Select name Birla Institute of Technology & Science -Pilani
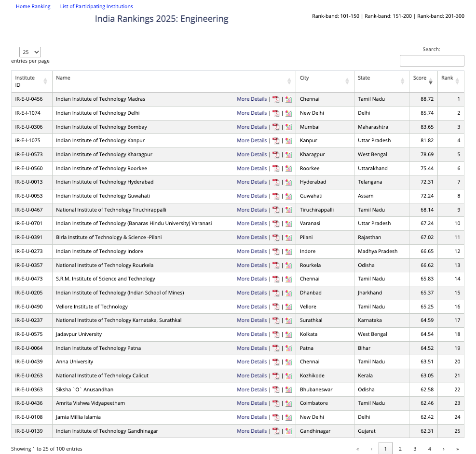The image size is (476, 454). click(109, 238)
